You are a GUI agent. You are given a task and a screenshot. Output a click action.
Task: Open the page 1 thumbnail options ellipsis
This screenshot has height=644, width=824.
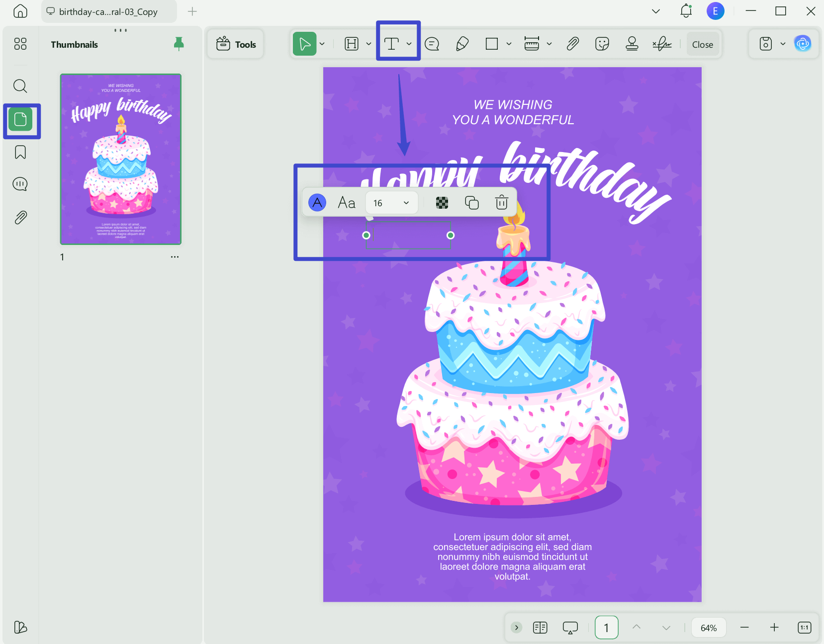(175, 257)
